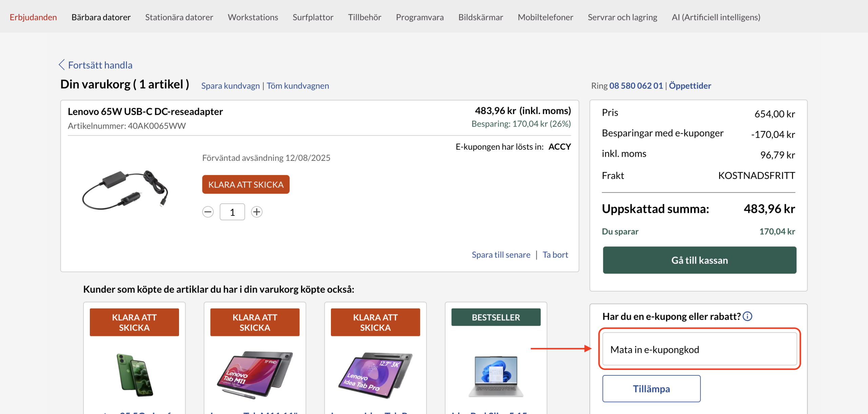868x414 pixels.
Task: Click the e-kupong info icon
Action: pyautogui.click(x=747, y=316)
